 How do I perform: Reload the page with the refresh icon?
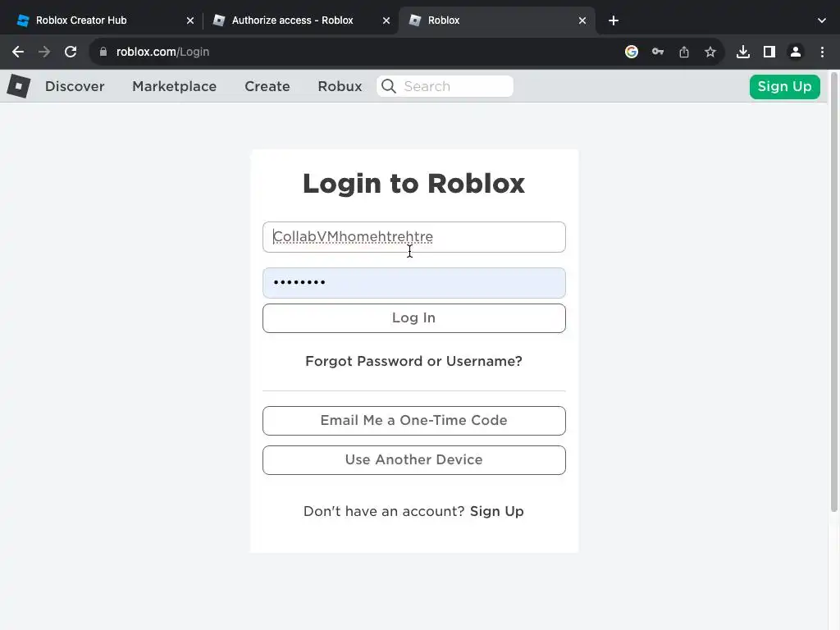pos(71,52)
